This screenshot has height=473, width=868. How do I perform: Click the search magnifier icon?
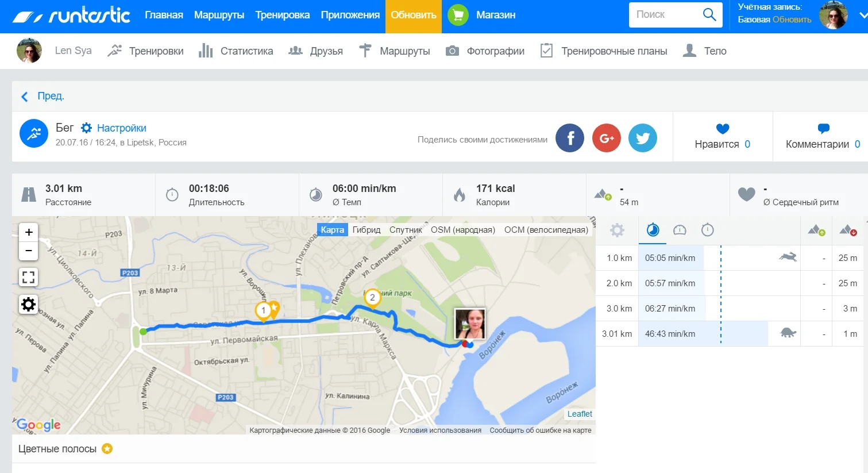coord(709,15)
